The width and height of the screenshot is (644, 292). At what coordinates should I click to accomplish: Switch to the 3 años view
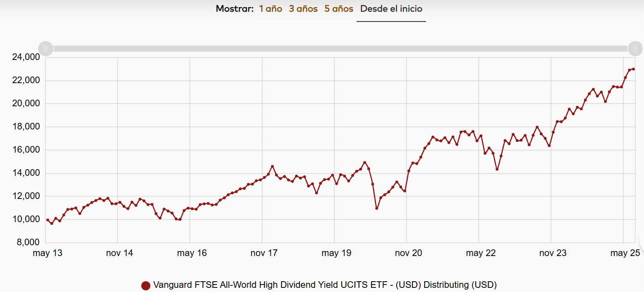click(x=303, y=9)
